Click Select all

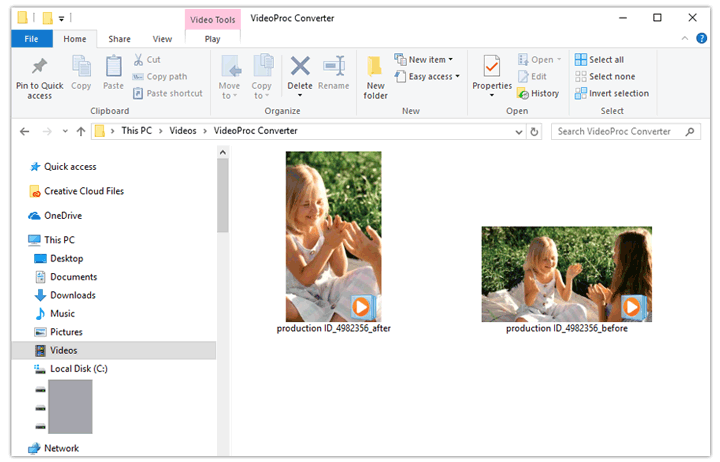click(x=599, y=60)
